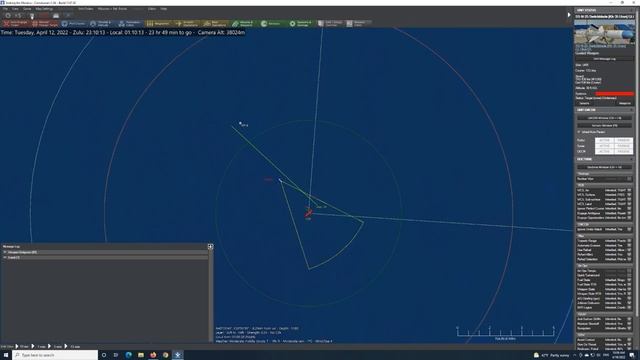Open the Formation Editor

click(130, 24)
